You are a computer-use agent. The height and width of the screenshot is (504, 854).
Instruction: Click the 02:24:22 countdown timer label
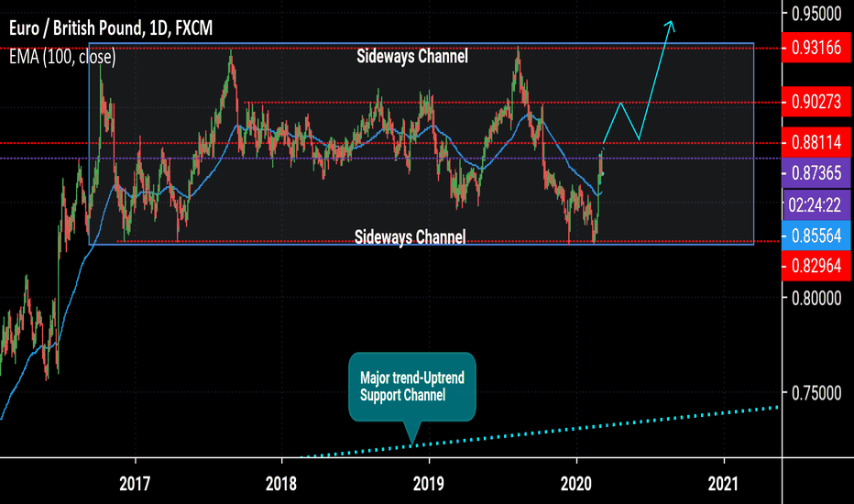[816, 205]
